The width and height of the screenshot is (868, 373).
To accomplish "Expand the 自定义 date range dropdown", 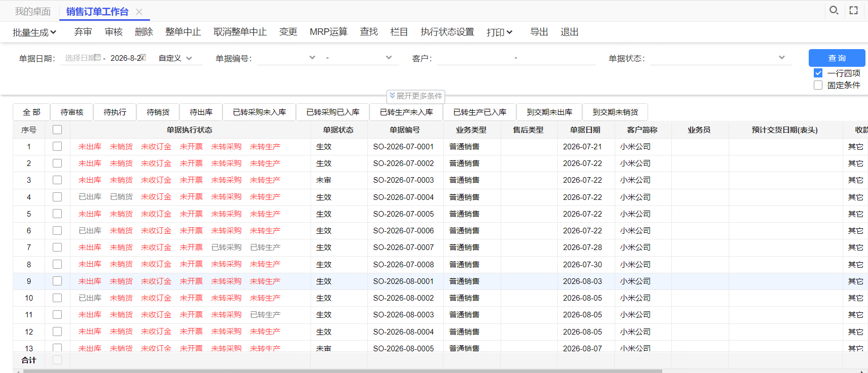I will pyautogui.click(x=175, y=58).
